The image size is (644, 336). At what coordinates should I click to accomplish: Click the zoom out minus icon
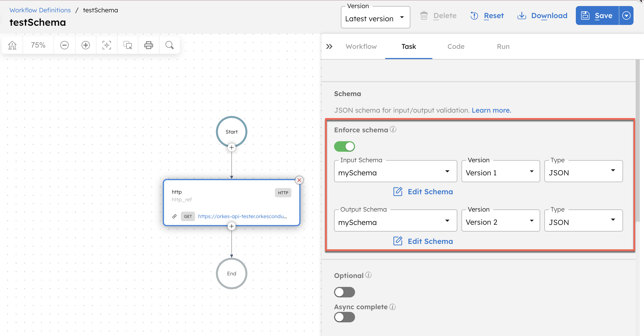pyautogui.click(x=65, y=45)
